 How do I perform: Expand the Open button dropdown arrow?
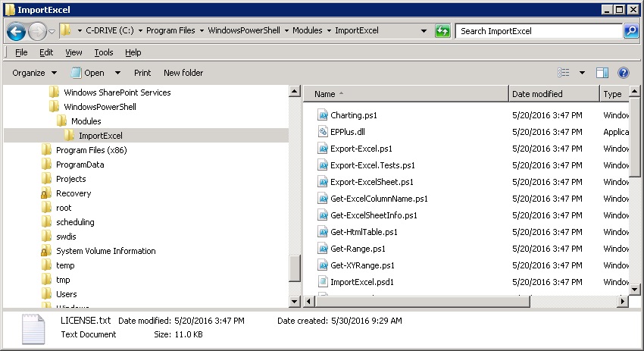click(117, 73)
